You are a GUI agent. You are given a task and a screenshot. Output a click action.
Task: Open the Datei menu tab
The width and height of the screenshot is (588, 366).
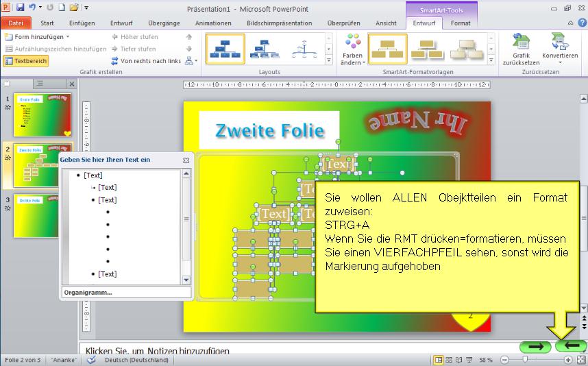15,23
